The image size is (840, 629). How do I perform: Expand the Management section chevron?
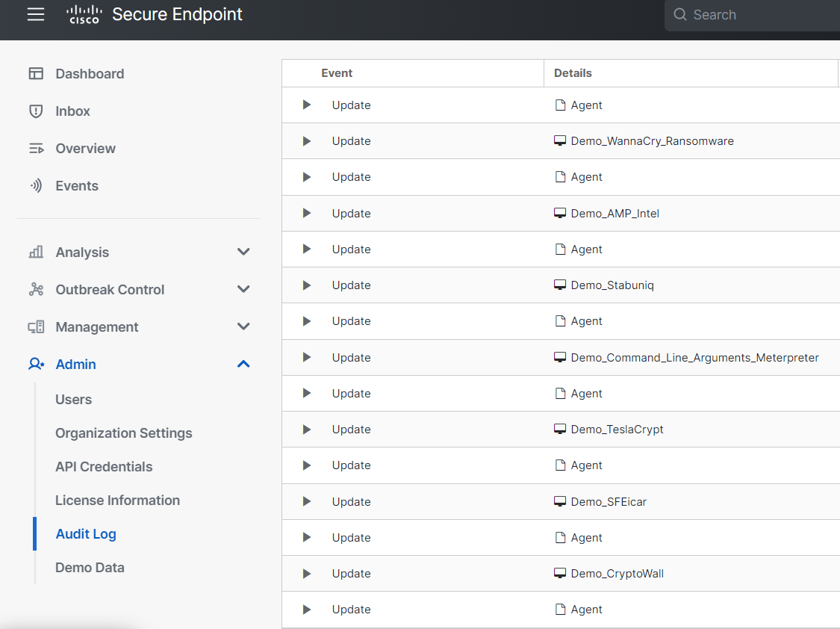243,327
